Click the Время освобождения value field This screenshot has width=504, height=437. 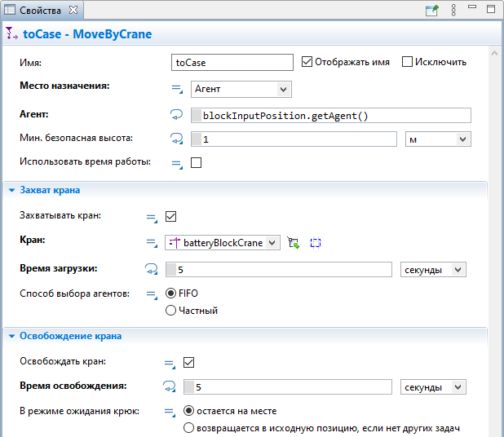(x=288, y=387)
